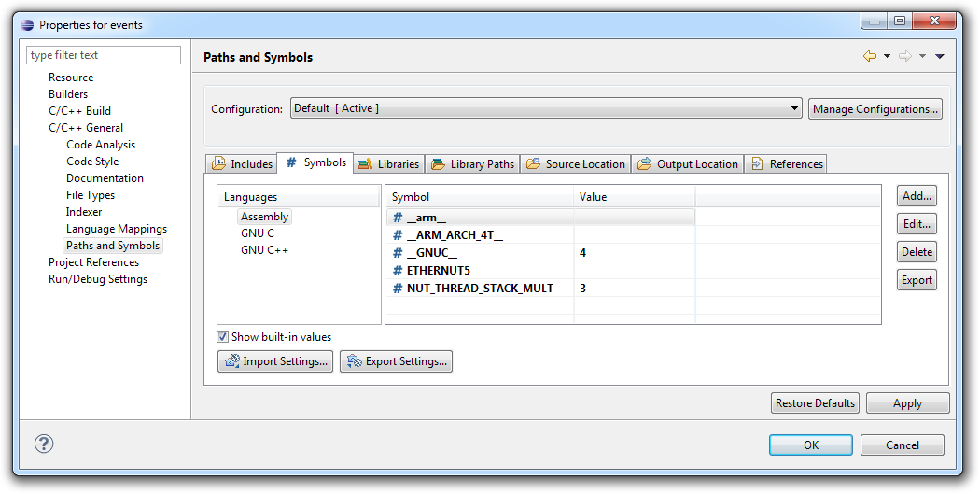Viewport: 980px width, 494px height.
Task: Click the help question mark icon
Action: click(44, 445)
